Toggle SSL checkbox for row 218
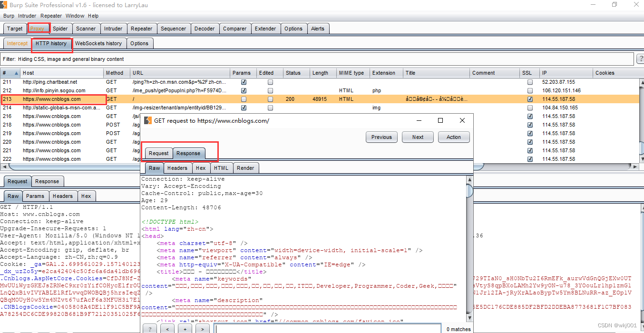This screenshot has width=644, height=333. point(530,125)
